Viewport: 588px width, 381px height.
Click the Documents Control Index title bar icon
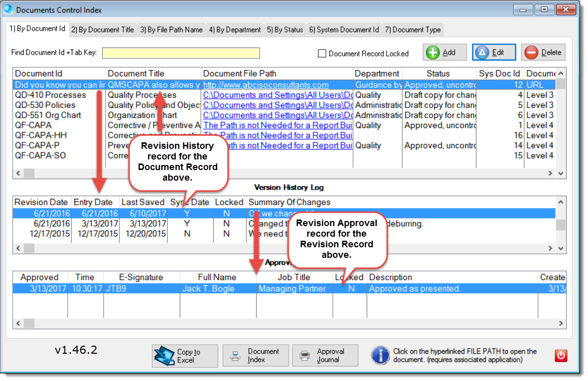coord(8,10)
